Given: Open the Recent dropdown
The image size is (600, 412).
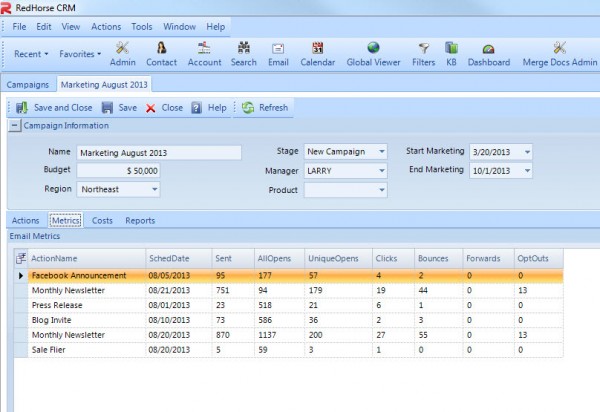Looking at the screenshot, I should tap(31, 54).
